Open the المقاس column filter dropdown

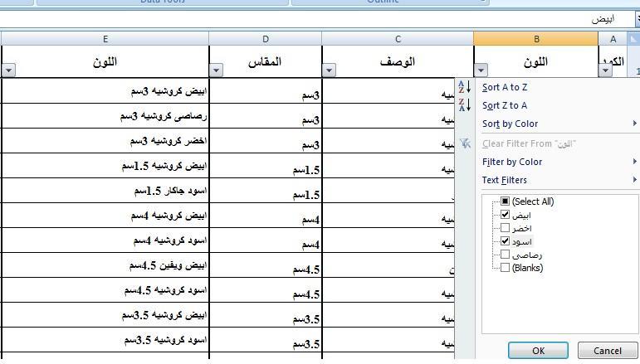click(x=216, y=70)
